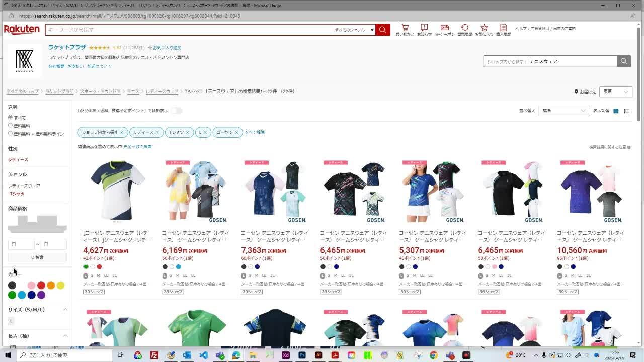
Task: Switch to list view display icon
Action: [x=626, y=111]
